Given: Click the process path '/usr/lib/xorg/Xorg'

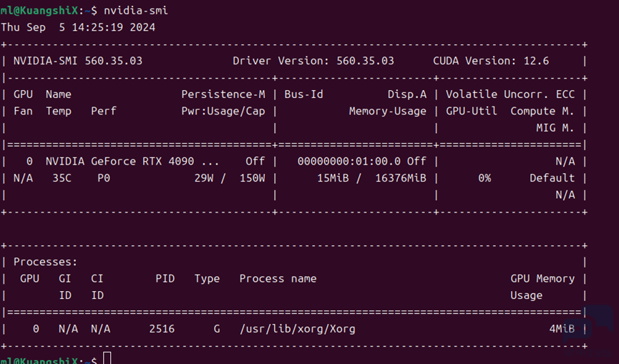Looking at the screenshot, I should 297,329.
